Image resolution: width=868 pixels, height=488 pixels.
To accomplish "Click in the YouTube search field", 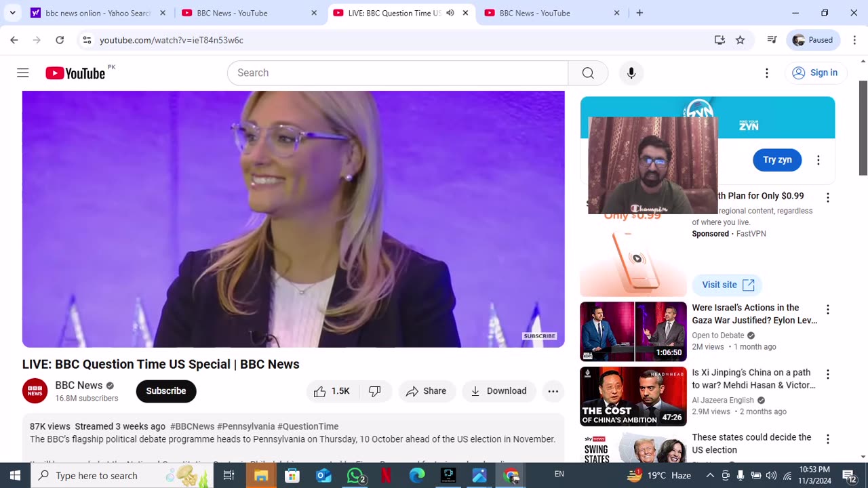I will tap(397, 73).
